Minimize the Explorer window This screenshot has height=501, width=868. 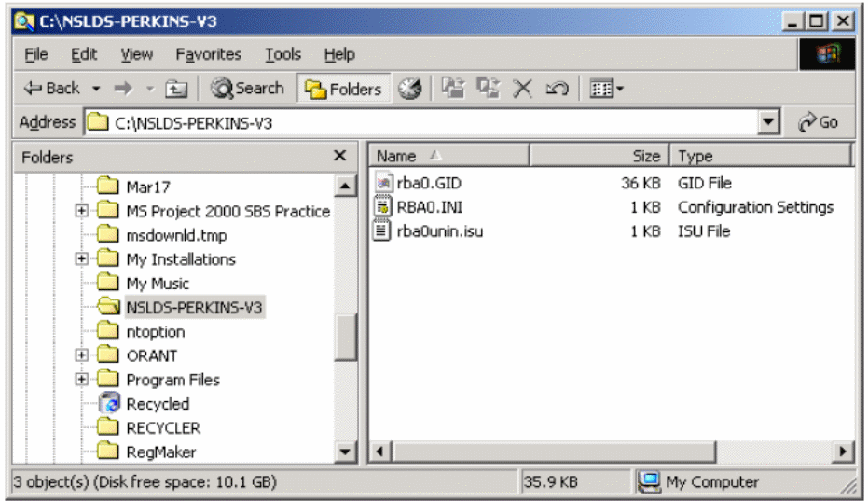pos(792,21)
